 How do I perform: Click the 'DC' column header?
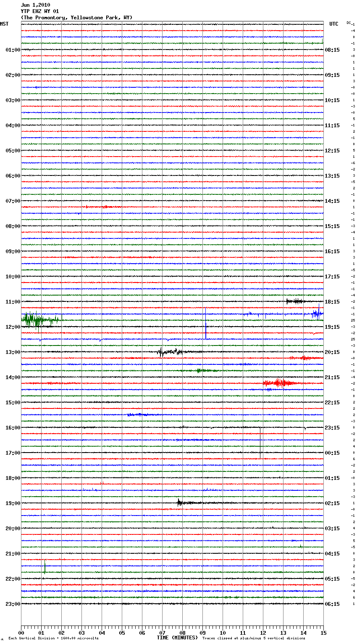point(349,23)
